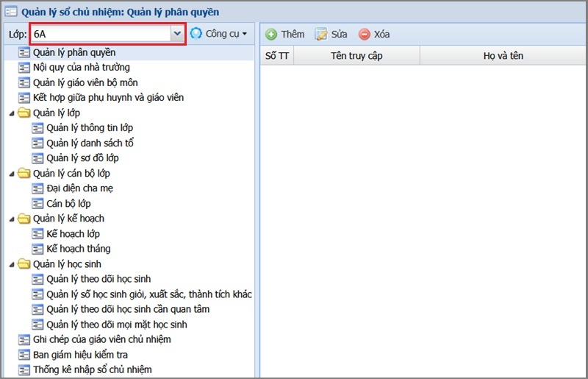
Task: Open the Lớp class dropdown arrow
Action: tap(177, 34)
